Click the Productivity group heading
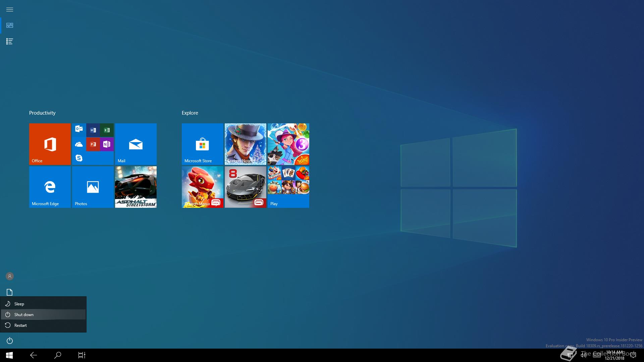Image resolution: width=644 pixels, height=362 pixels. tap(42, 113)
